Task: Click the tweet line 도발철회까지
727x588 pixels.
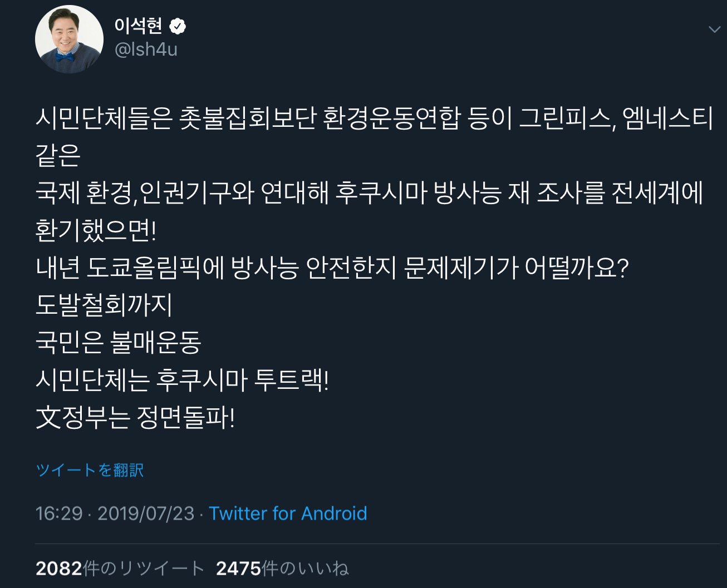Action: (x=104, y=305)
